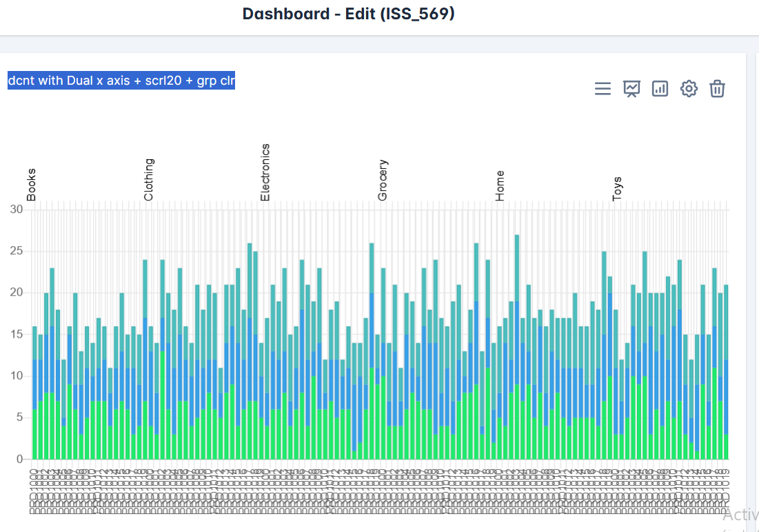Image resolution: width=759 pixels, height=532 pixels.
Task: Click the last bar at the chart's right end
Action: [x=726, y=372]
